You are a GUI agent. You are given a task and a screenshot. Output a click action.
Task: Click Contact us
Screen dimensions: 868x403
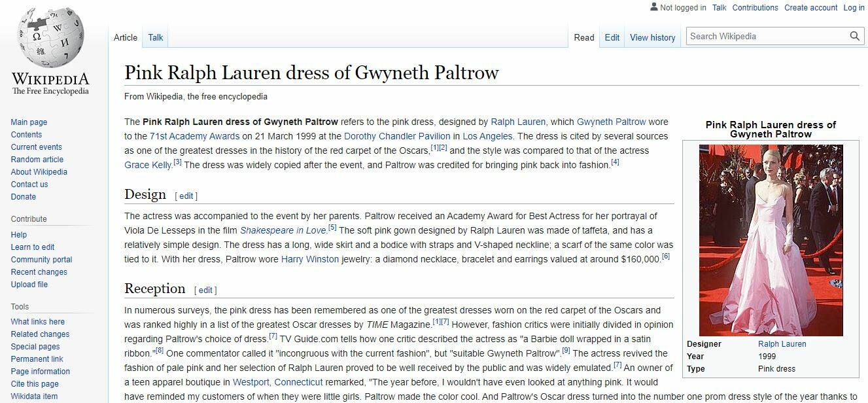[x=29, y=184]
